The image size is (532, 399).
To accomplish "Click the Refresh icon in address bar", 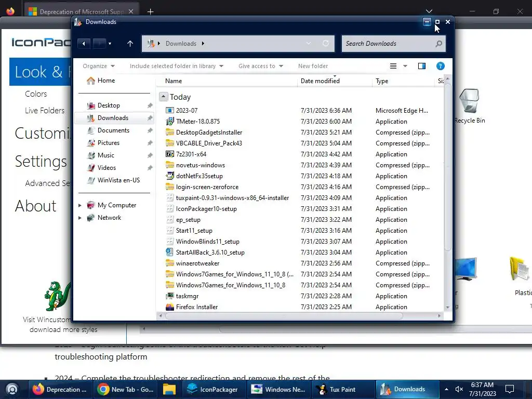I will pos(325,44).
